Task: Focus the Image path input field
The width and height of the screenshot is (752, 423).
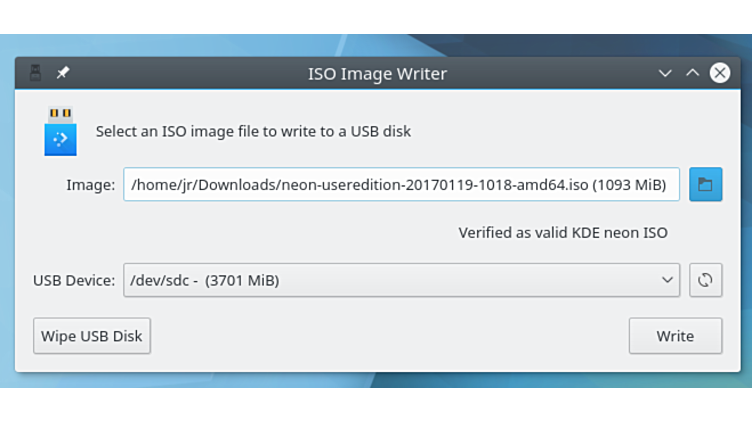Action: tap(400, 184)
